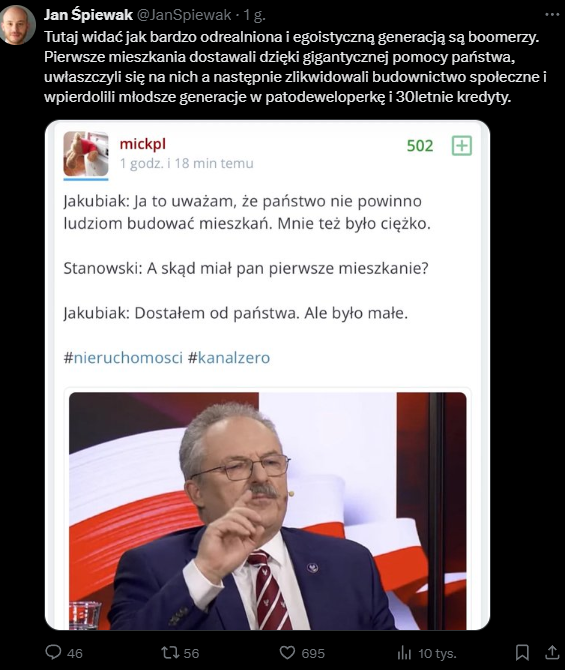The width and height of the screenshot is (565, 670).
Task: Click green plus upvote icon in embedded post
Action: pos(462,146)
